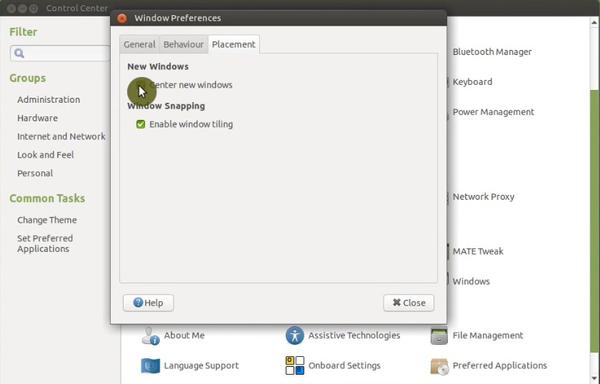
Task: Click the Control Center scrollbar up arrow
Action: 594,23
